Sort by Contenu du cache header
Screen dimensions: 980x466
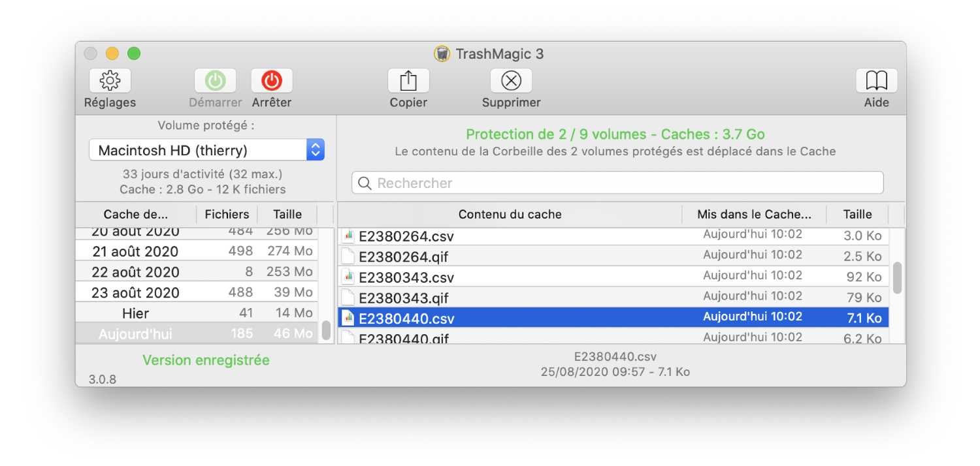point(510,214)
